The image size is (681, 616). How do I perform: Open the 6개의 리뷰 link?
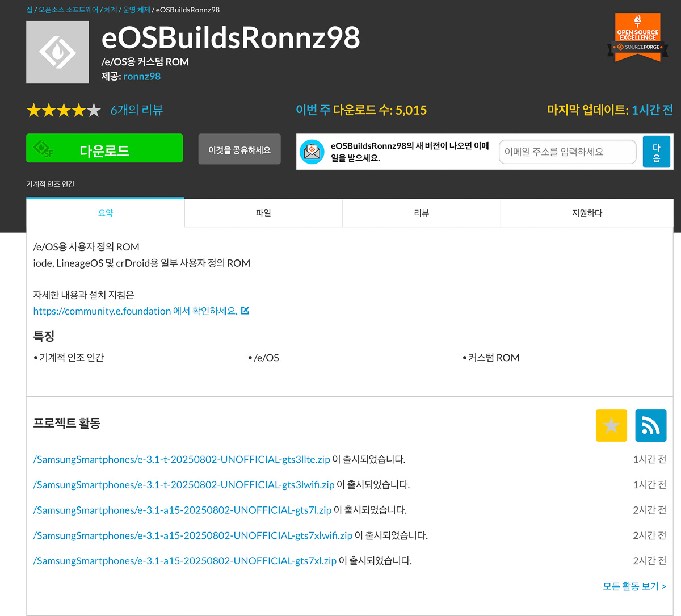(136, 110)
